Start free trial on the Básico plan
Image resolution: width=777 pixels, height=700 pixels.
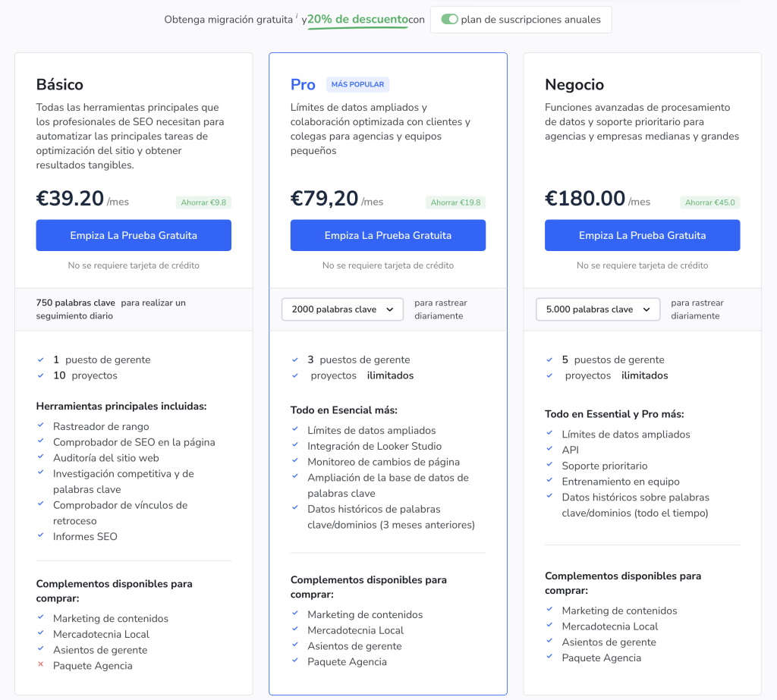(x=134, y=235)
